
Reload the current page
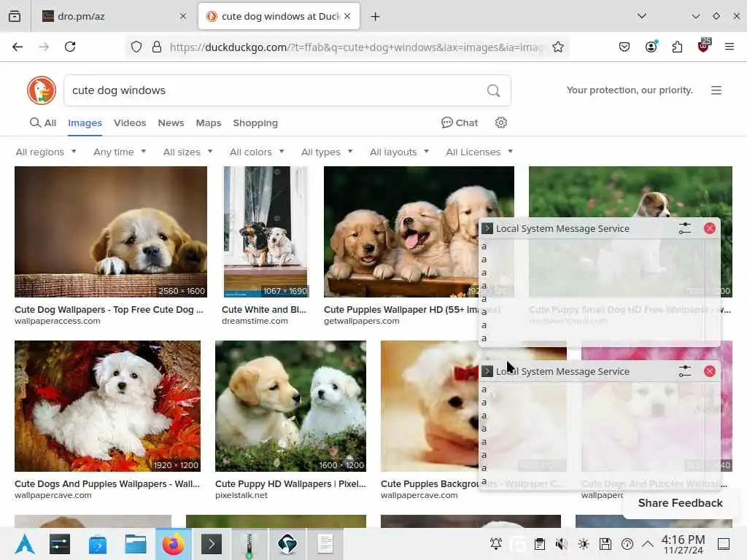[70, 47]
